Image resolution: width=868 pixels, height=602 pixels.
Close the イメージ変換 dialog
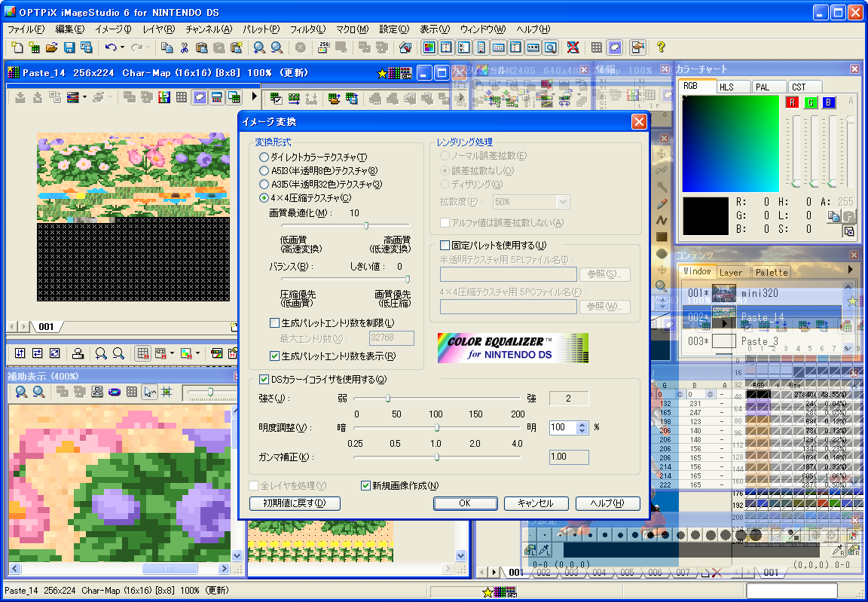point(639,122)
